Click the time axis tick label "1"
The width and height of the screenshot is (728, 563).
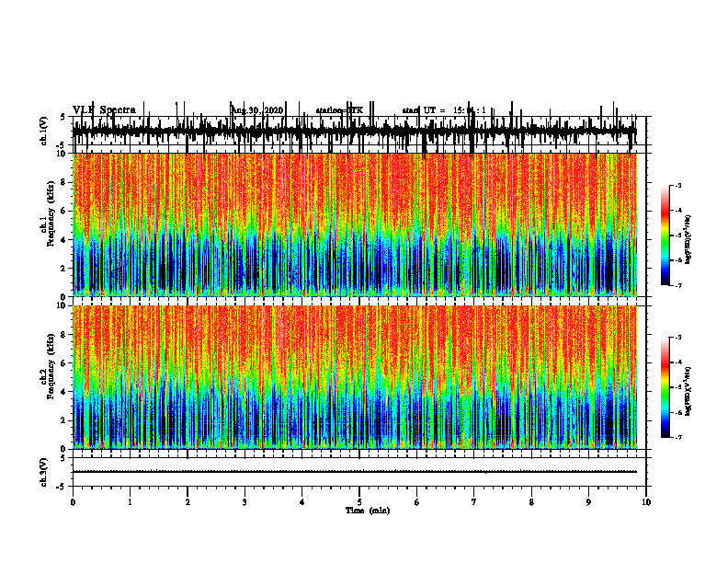point(130,502)
